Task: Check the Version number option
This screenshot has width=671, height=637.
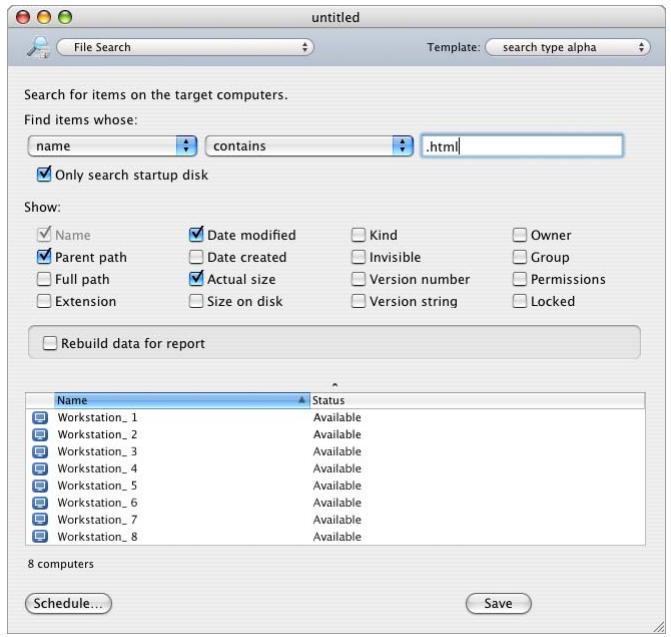Action: pyautogui.click(x=358, y=279)
